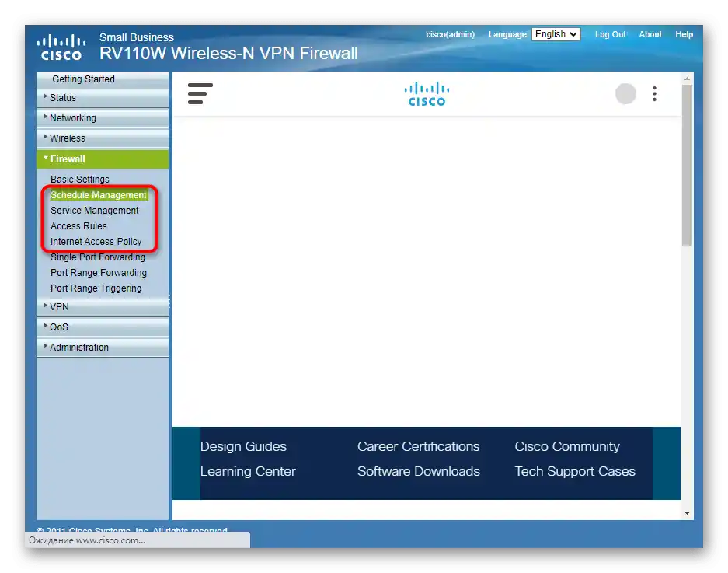Open Internet Access Policy
The image size is (728, 573).
coord(96,242)
